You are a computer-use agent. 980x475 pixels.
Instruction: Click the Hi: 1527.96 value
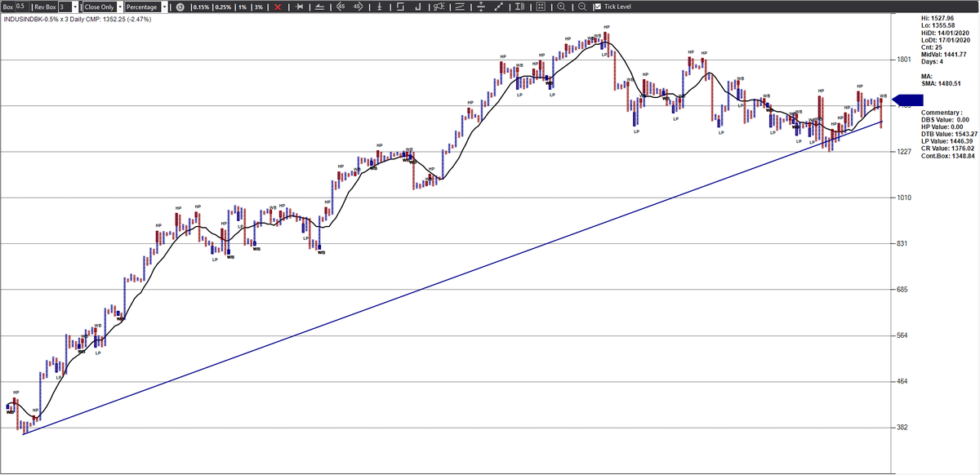coord(937,18)
